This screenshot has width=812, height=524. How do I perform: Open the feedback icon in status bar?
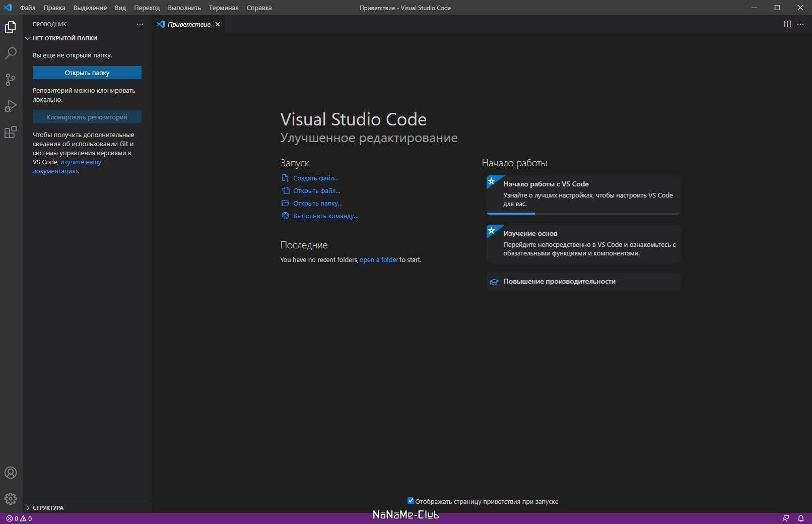(x=786, y=518)
